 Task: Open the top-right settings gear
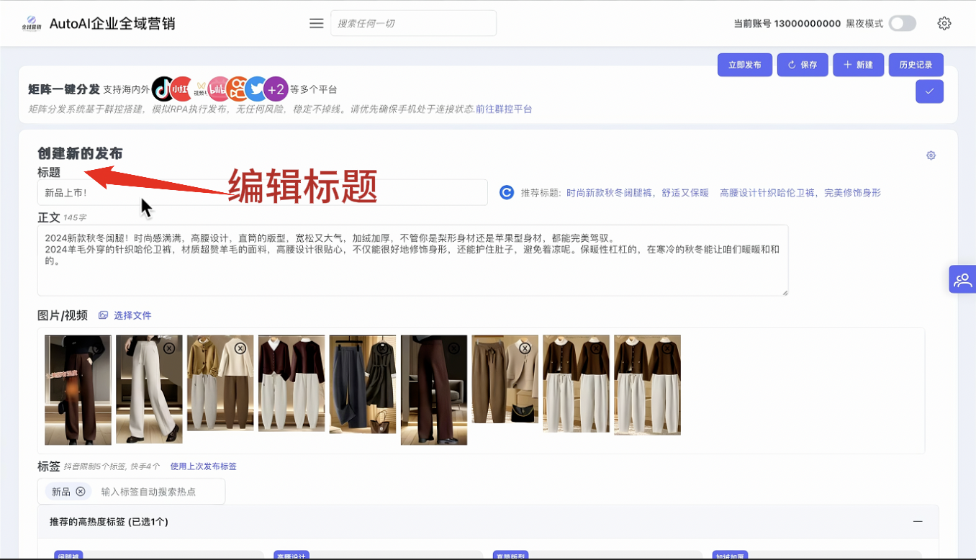944,23
